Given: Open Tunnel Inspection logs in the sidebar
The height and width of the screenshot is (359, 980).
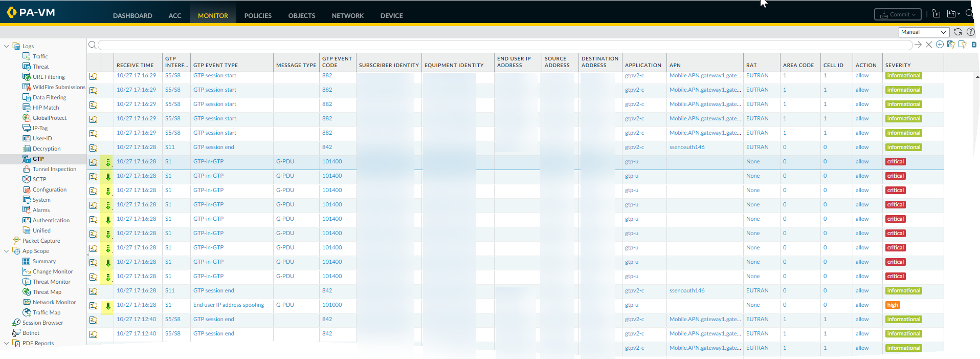Looking at the screenshot, I should (54, 169).
